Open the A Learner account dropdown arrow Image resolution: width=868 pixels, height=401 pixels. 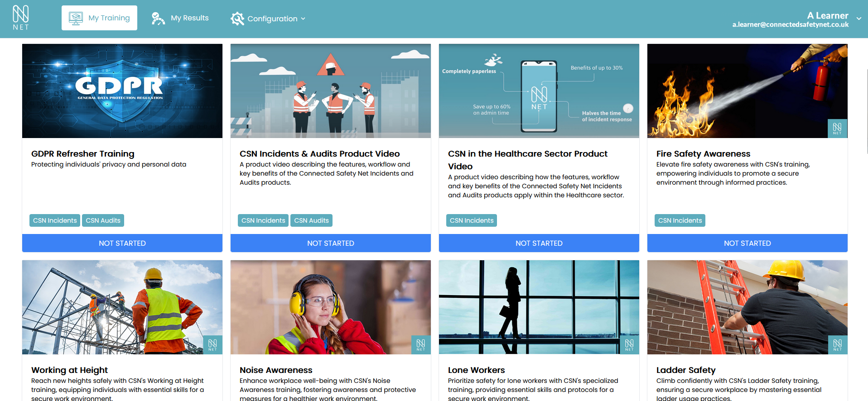pos(858,19)
